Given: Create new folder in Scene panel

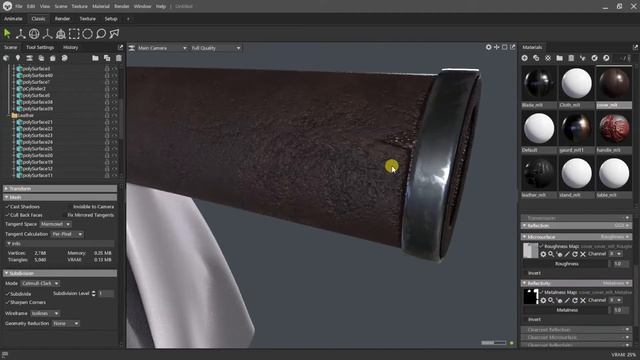Looking at the screenshot, I should coord(95,58).
